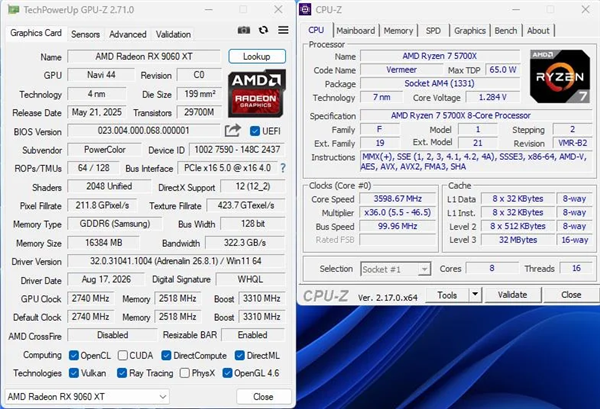Viewport: 600px width, 409px height.
Task: Click the Max TDP value 65.0 W
Action: point(503,70)
